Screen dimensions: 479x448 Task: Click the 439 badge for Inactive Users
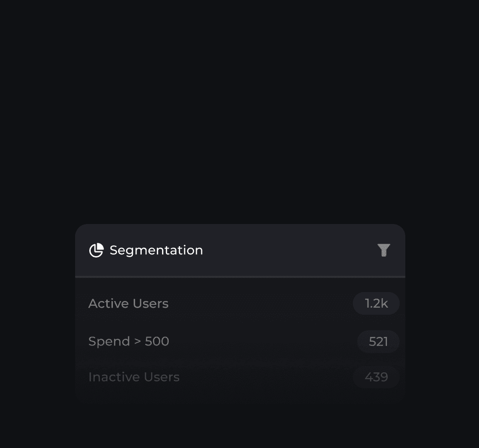coord(376,377)
